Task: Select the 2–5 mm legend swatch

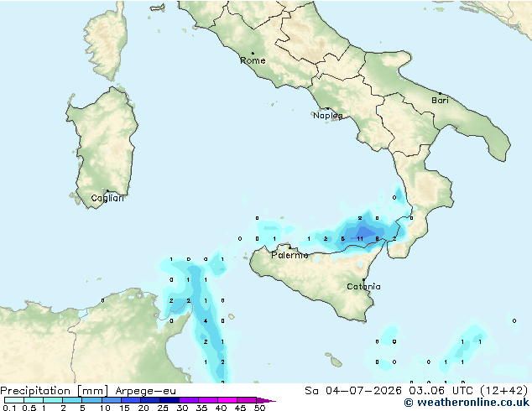Action: (72, 400)
